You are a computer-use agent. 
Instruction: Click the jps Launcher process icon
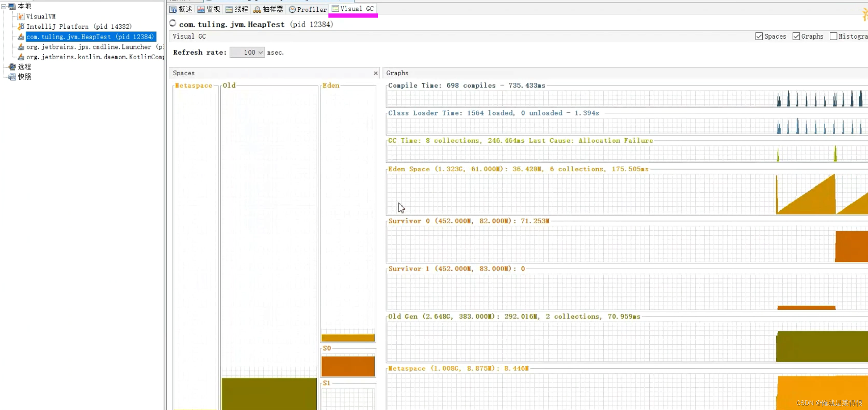(x=21, y=47)
